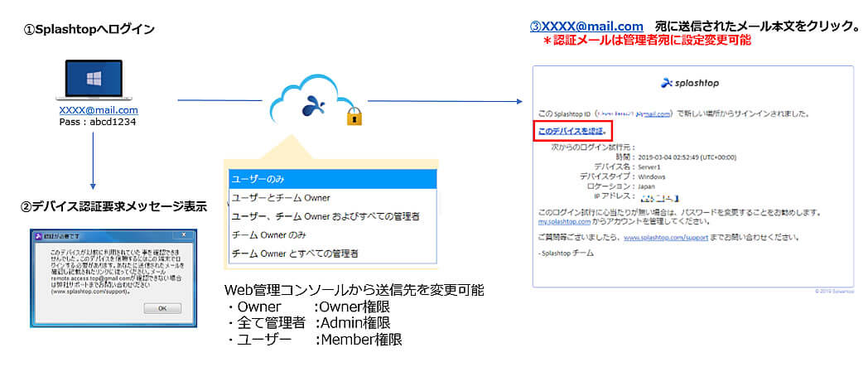Choose 'ユーザーとチーム Owner' from the list

tap(332, 197)
